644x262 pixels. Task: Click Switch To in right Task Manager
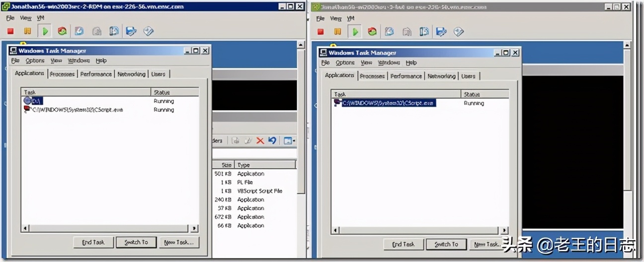(x=446, y=244)
